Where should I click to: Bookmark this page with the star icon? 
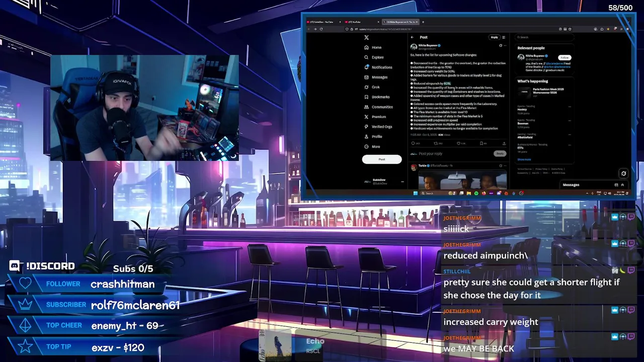coord(570,29)
